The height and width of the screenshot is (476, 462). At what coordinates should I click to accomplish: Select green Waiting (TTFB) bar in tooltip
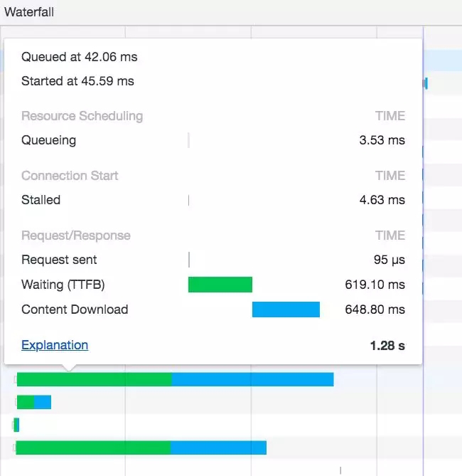220,285
